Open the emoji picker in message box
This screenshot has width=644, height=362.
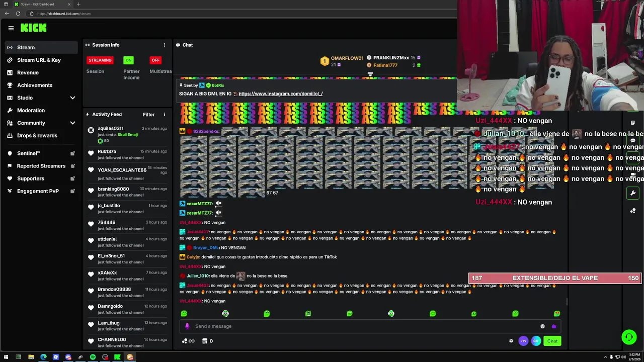coord(542,326)
